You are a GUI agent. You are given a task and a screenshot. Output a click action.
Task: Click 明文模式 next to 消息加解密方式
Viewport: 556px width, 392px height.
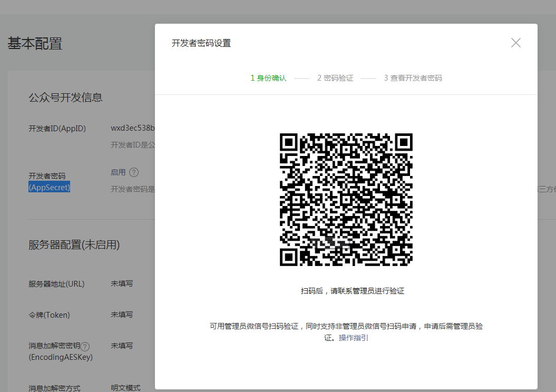point(125,388)
